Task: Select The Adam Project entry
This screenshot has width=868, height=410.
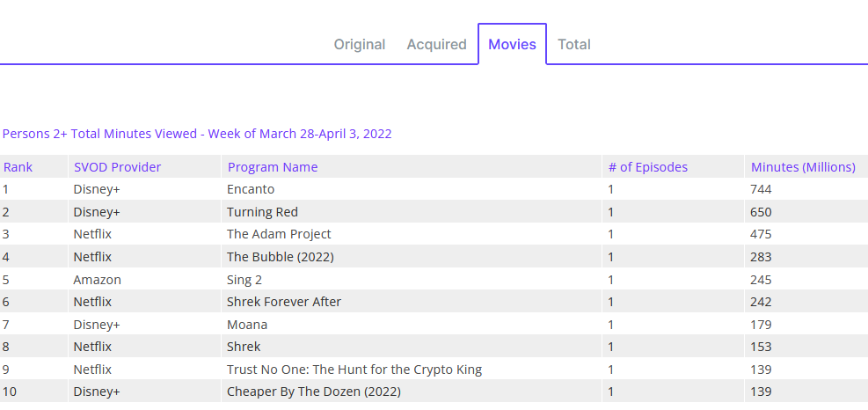Action: pyautogui.click(x=279, y=234)
